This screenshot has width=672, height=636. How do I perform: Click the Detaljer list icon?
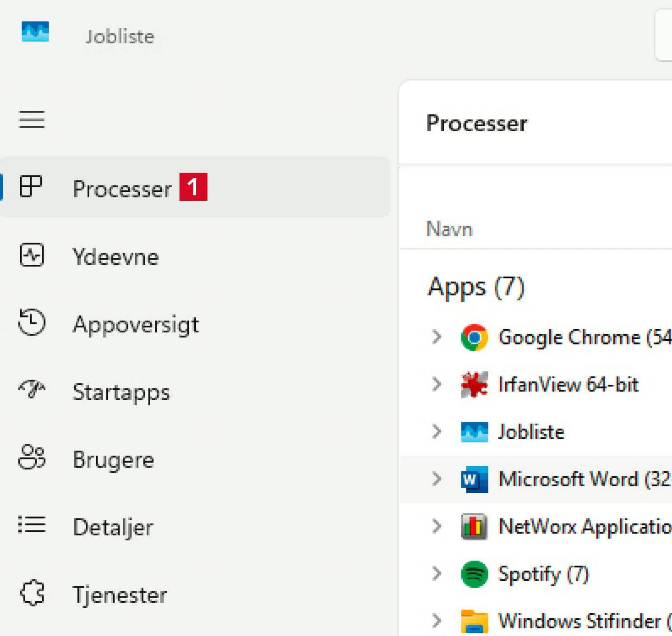point(32,525)
